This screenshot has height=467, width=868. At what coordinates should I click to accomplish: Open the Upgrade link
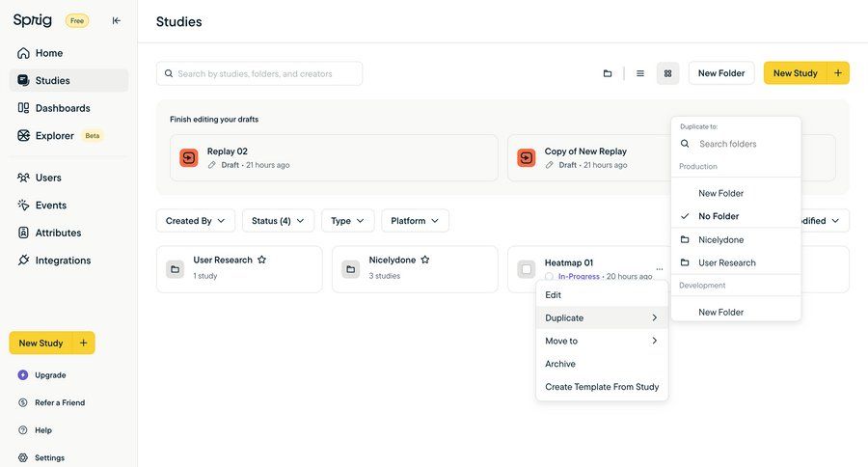[50, 375]
